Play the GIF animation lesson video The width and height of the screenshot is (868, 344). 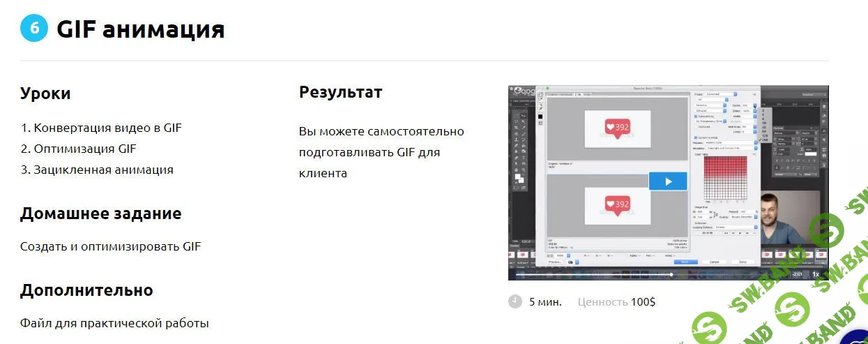pyautogui.click(x=667, y=181)
